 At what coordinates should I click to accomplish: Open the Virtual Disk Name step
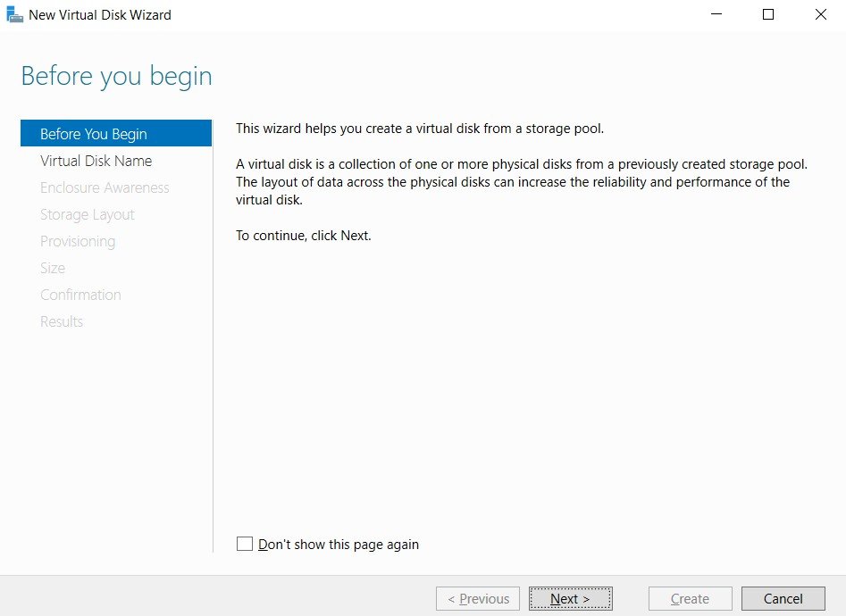[96, 161]
